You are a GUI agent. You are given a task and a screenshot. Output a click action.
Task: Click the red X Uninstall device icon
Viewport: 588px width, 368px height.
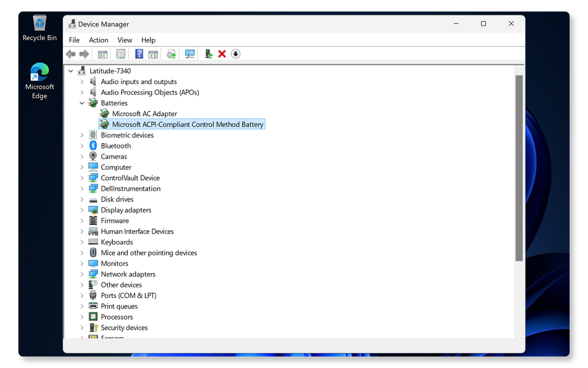(x=222, y=54)
